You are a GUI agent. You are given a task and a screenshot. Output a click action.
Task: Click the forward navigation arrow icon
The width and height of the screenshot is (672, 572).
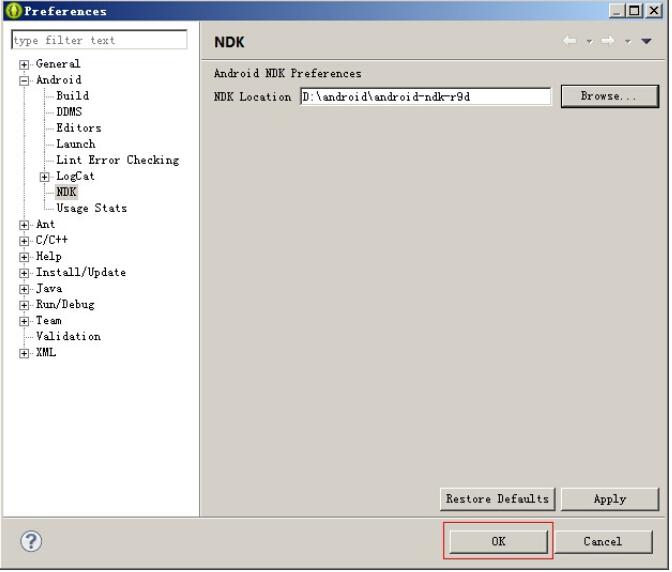coord(608,41)
